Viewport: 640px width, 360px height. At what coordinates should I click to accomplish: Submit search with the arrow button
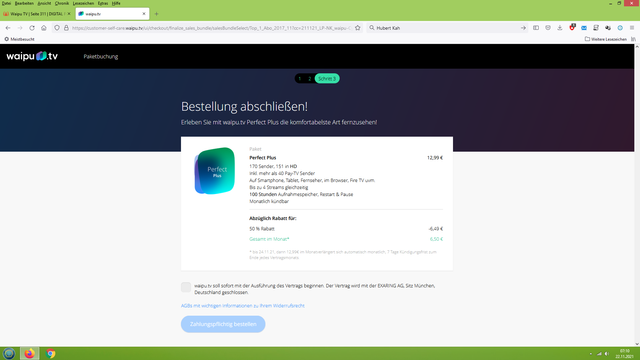[x=523, y=28]
